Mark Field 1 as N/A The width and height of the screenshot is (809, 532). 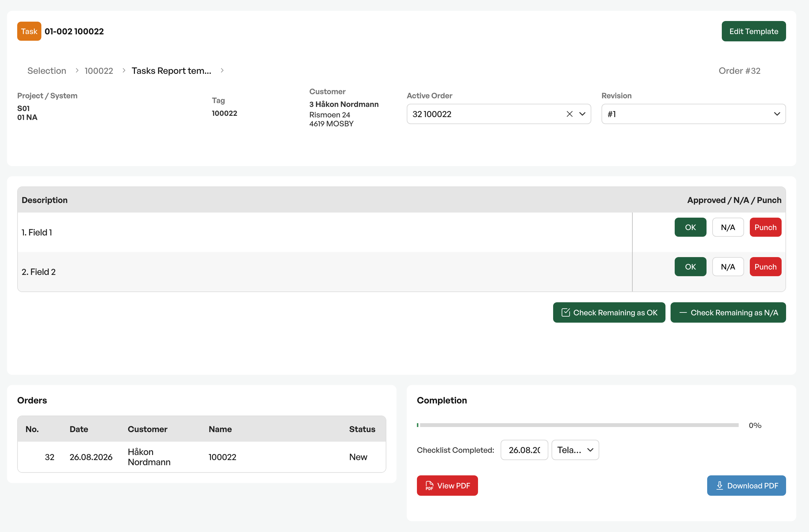coord(728,227)
